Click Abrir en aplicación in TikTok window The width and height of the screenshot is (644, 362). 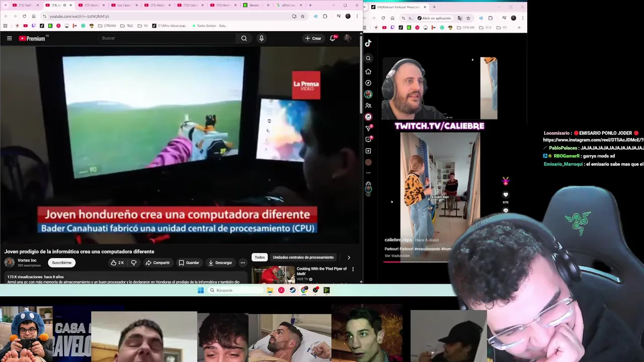point(434,18)
